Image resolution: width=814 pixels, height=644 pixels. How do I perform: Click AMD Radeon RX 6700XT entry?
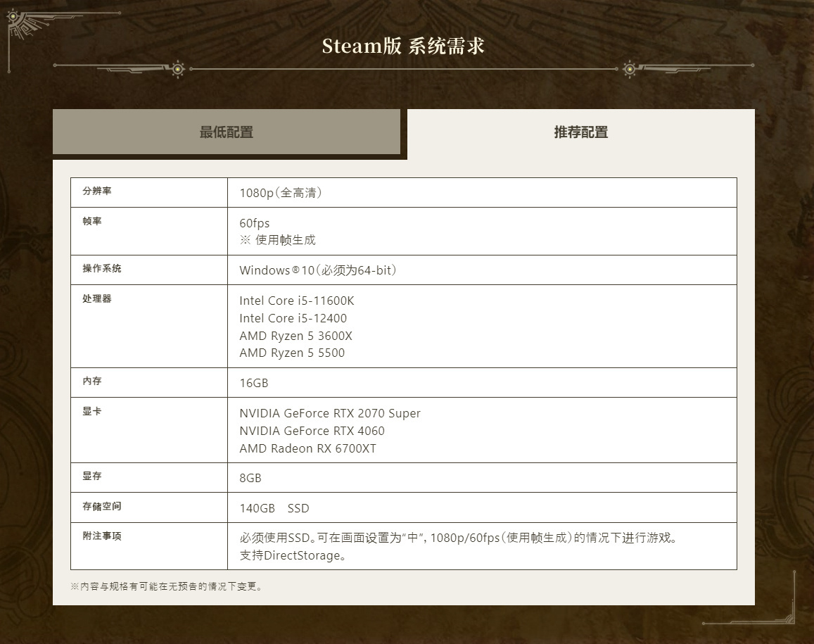tap(308, 449)
